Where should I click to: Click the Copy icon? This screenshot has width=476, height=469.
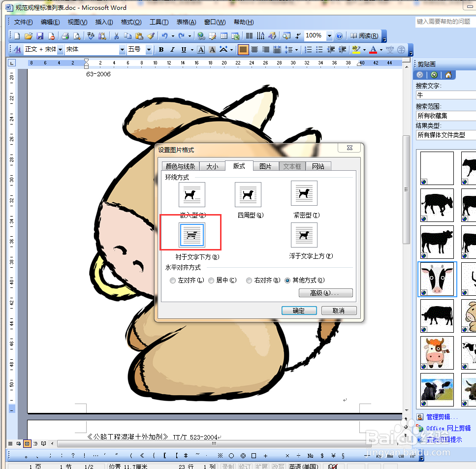pyautogui.click(x=128, y=36)
